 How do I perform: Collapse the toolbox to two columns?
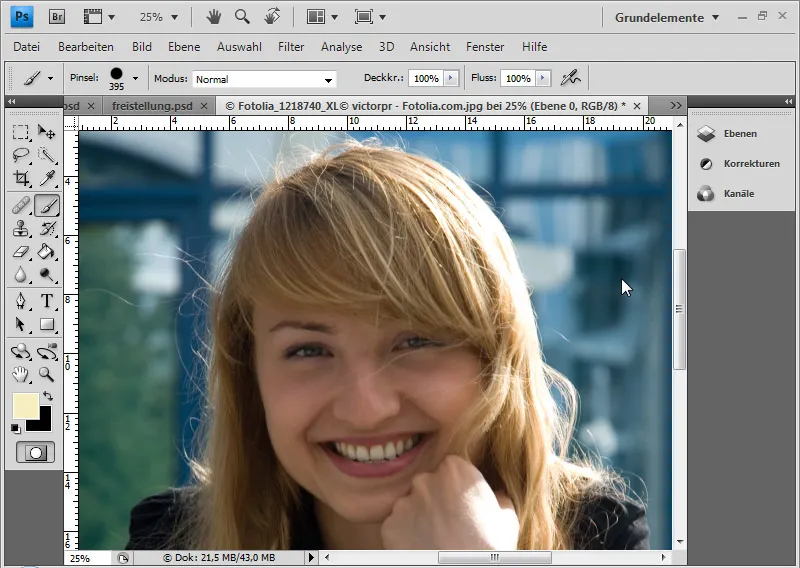[x=11, y=101]
